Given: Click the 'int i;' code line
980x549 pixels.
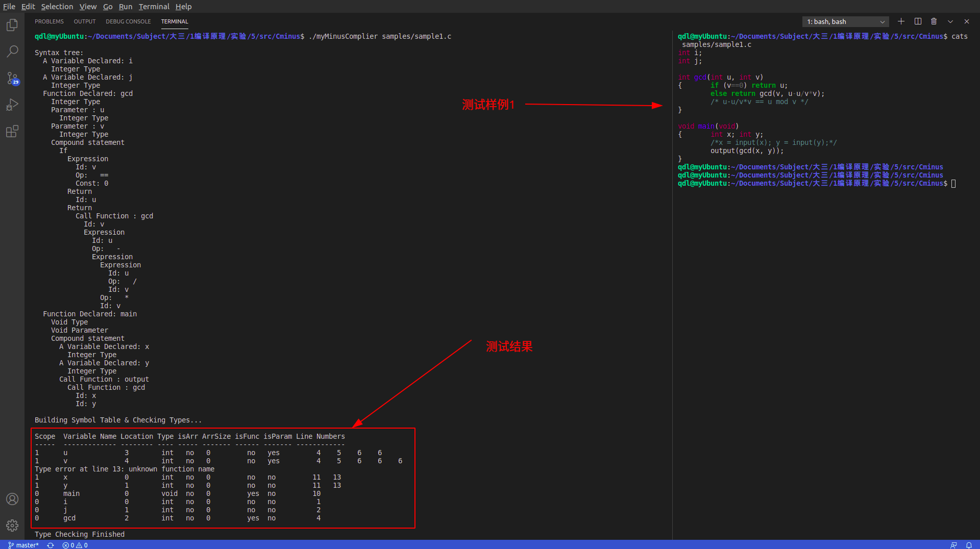Looking at the screenshot, I should pos(690,53).
